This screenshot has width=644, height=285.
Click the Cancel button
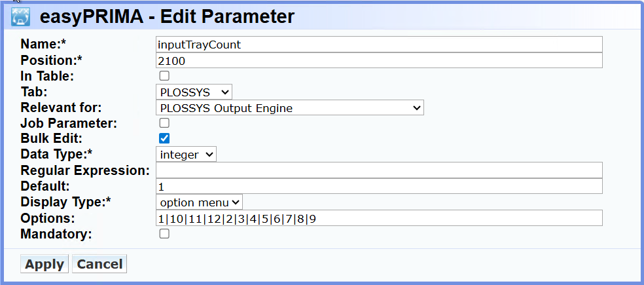pyautogui.click(x=99, y=263)
